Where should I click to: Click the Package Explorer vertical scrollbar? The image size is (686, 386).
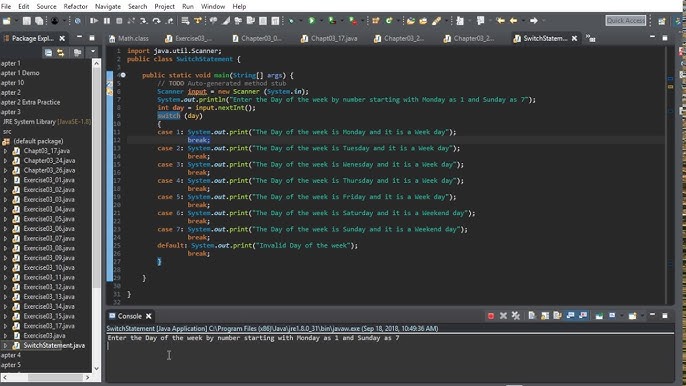tap(96, 175)
